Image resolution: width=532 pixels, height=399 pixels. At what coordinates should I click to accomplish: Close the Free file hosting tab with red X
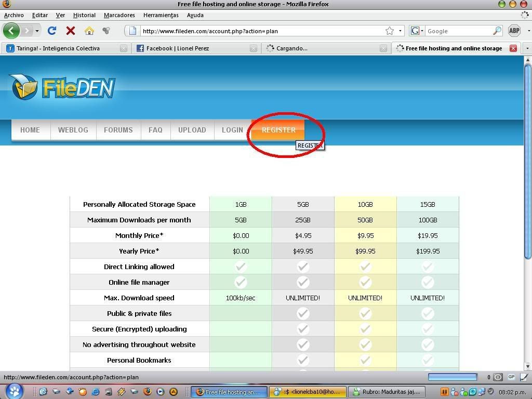513,48
